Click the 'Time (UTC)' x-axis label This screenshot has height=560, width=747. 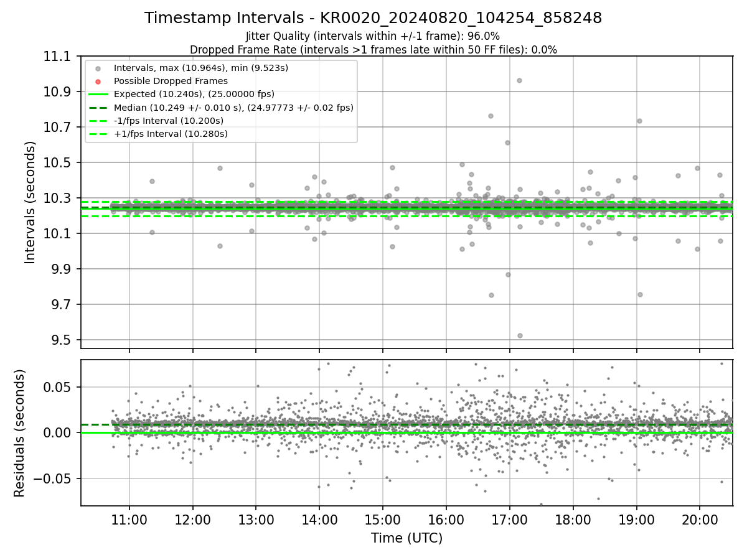pos(406,538)
